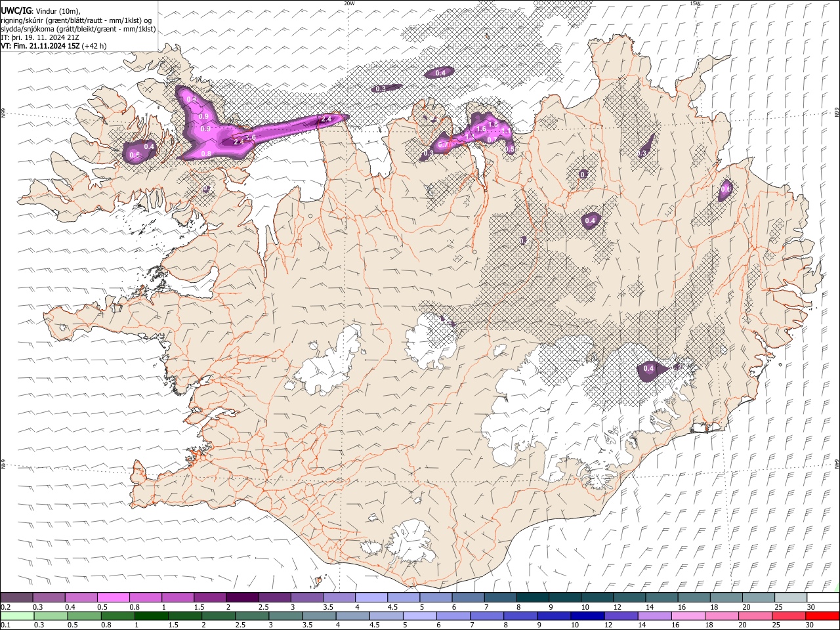The height and width of the screenshot is (630, 840).
Task: Pick pale grey snow swatch between 25 and 30
Action: pos(791,597)
